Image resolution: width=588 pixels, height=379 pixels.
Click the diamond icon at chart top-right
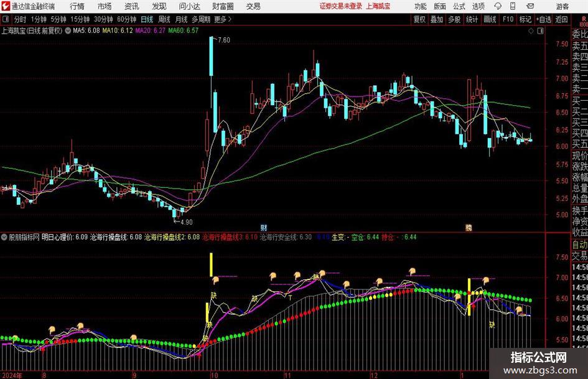(531, 30)
